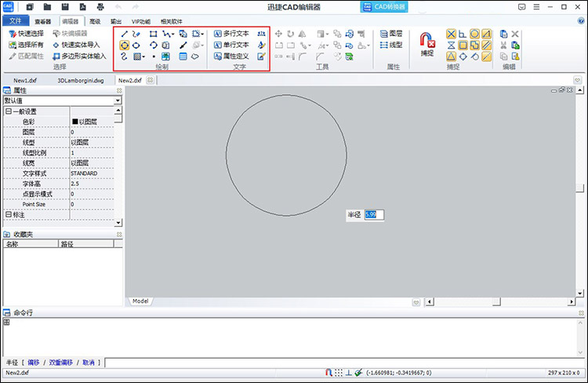Toggle the circle center snap
588x383 pixels.
(x=474, y=35)
